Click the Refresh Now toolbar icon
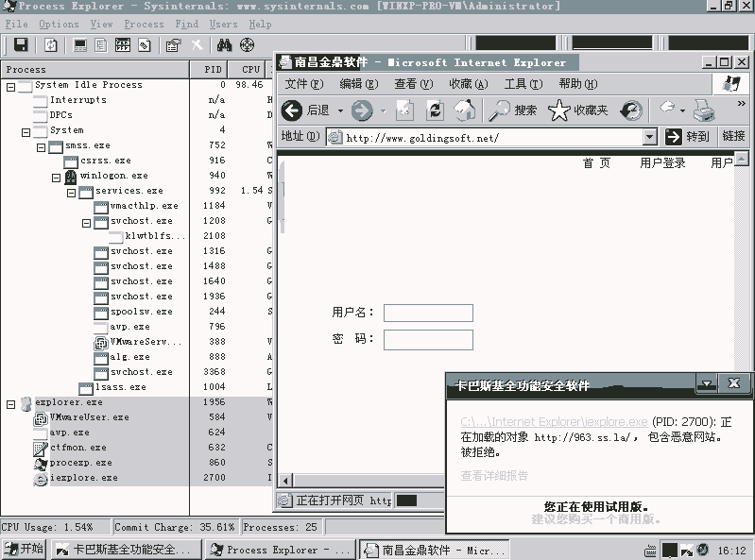Viewport: 755px width, 560px height. [51, 45]
